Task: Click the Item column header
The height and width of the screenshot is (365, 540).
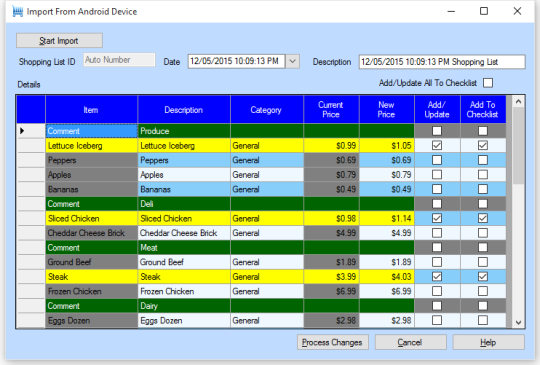Action: tap(91, 110)
